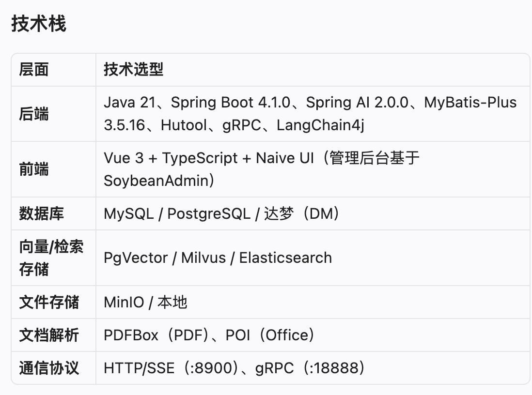The image size is (532, 395).
Task: Click the 文件存储 row label
Action: (x=49, y=302)
